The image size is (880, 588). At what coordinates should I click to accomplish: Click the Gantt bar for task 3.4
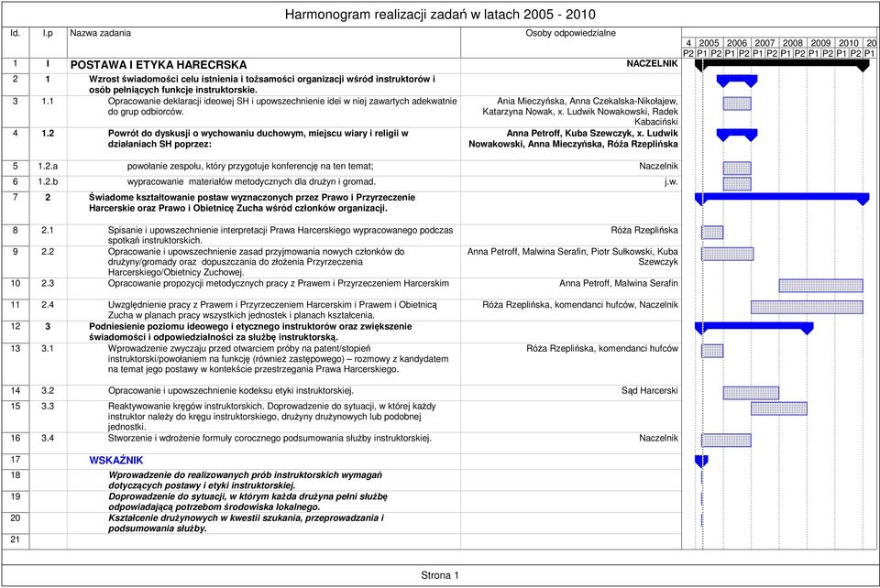[x=726, y=440]
